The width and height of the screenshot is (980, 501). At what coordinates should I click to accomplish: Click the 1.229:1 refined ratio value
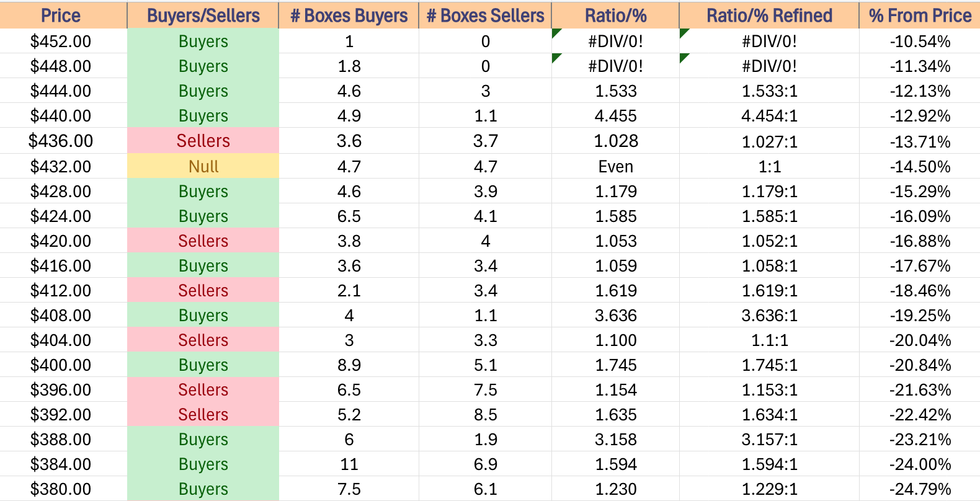(770, 489)
